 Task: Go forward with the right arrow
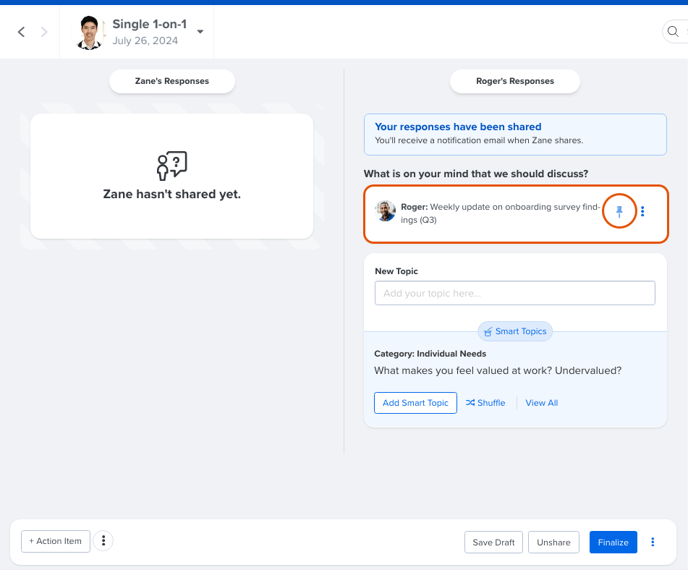pyautogui.click(x=43, y=32)
